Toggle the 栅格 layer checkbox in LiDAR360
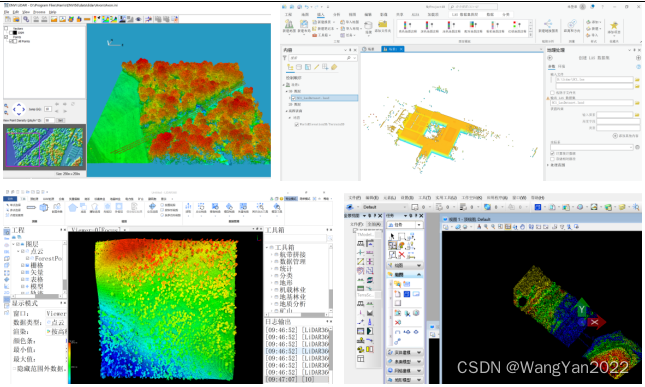Viewport: 645px width, 387px height. point(23,266)
